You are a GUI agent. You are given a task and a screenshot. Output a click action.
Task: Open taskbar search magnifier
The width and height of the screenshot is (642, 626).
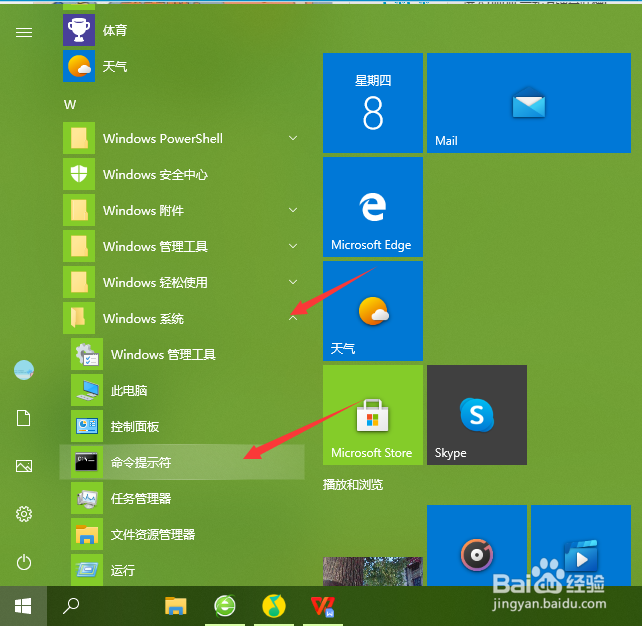coord(71,606)
